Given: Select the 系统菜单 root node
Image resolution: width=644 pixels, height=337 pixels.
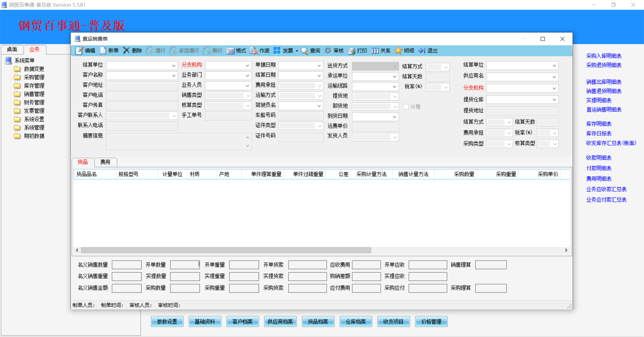Looking at the screenshot, I should [x=20, y=61].
